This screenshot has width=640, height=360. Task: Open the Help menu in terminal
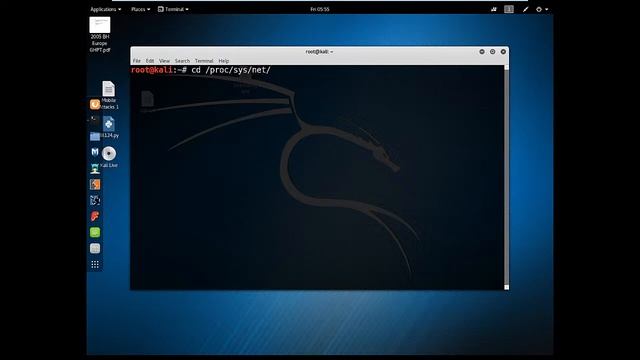223,61
